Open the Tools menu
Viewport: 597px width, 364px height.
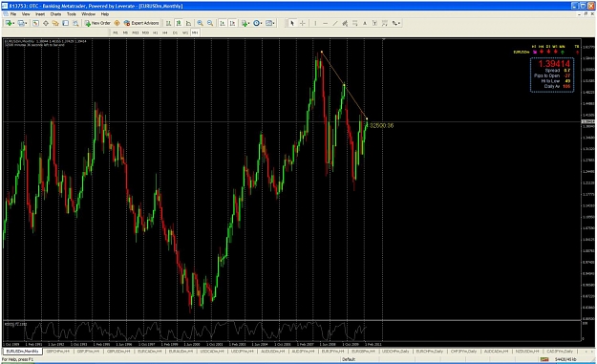point(72,14)
